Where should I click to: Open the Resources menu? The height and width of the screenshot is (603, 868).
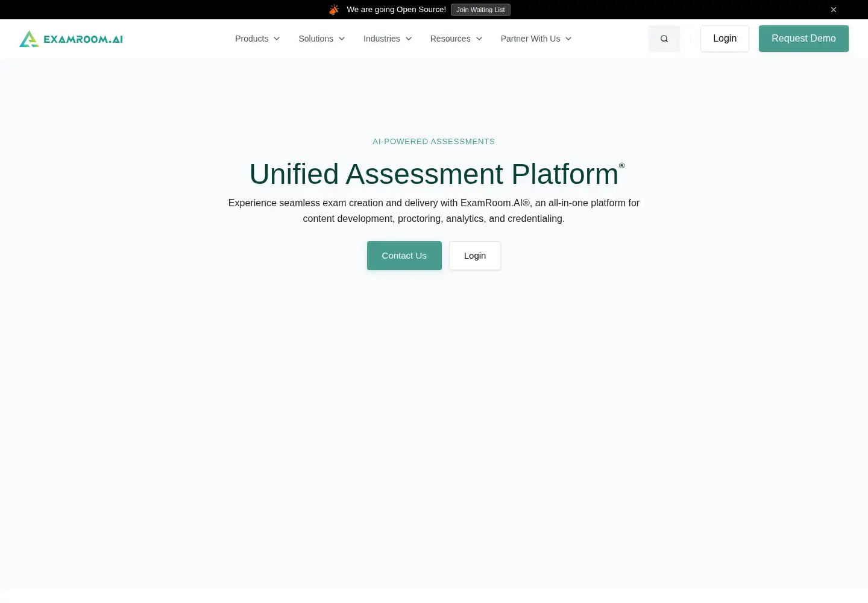click(x=456, y=39)
